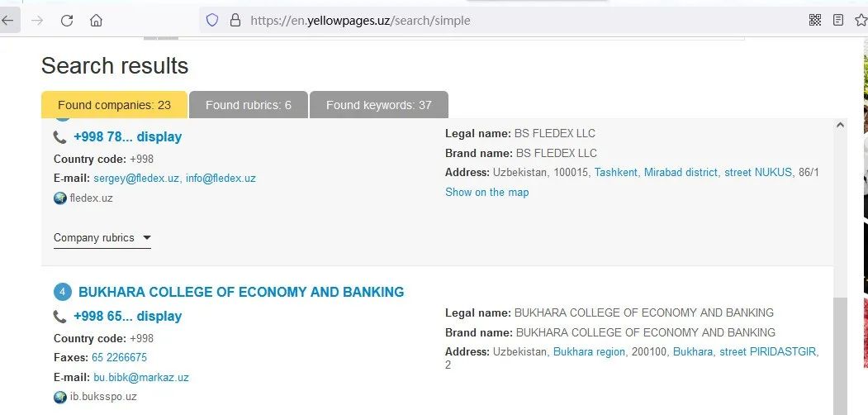Click the browser back arrow
The width and height of the screenshot is (868, 415).
(x=7, y=21)
